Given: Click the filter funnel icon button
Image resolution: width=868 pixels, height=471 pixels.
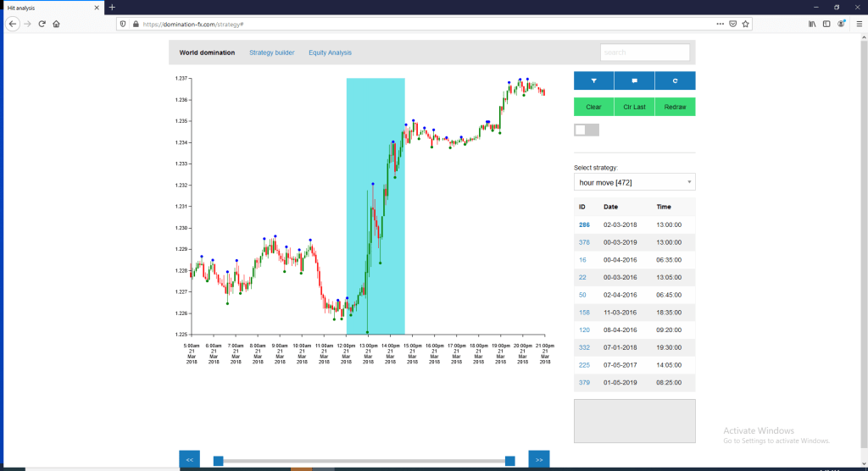Looking at the screenshot, I should click(x=593, y=80).
